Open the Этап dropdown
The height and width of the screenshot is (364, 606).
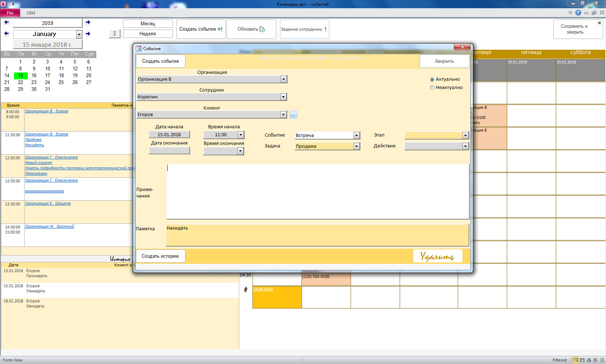(x=465, y=136)
